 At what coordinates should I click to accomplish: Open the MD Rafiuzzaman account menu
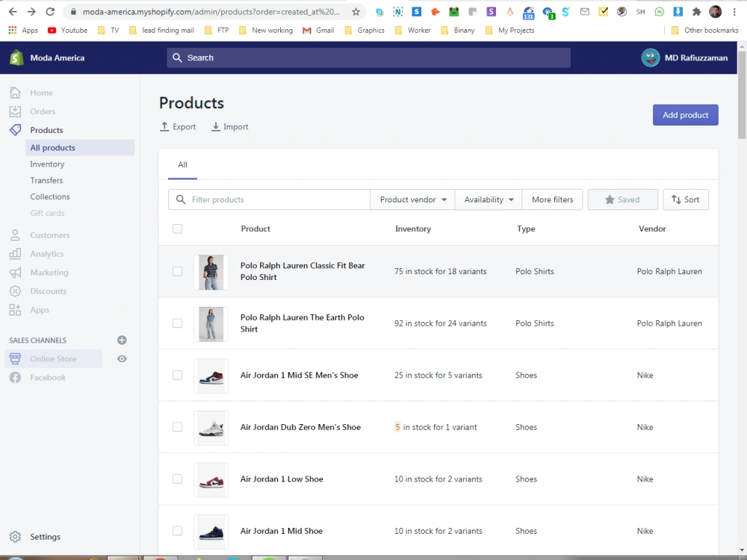click(684, 57)
